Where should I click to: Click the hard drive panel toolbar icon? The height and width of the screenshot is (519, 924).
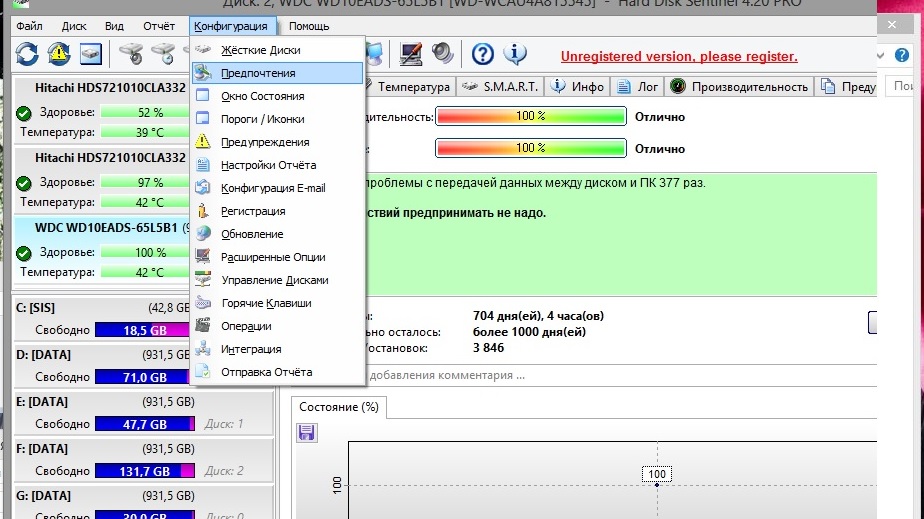[91, 54]
